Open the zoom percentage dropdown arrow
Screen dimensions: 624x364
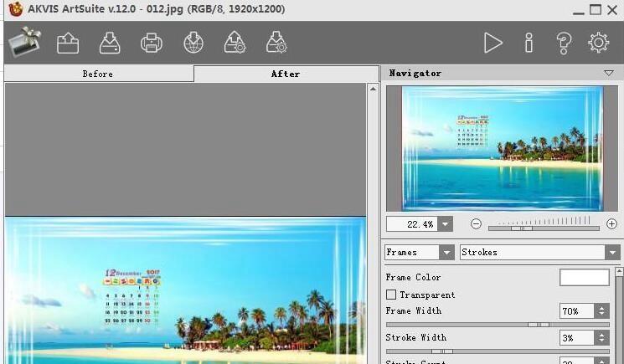446,224
